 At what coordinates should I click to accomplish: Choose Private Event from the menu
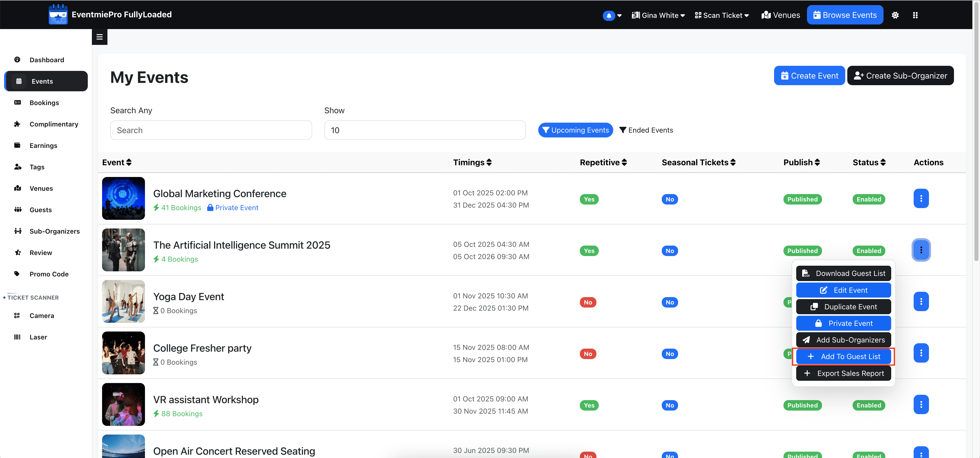(x=843, y=323)
